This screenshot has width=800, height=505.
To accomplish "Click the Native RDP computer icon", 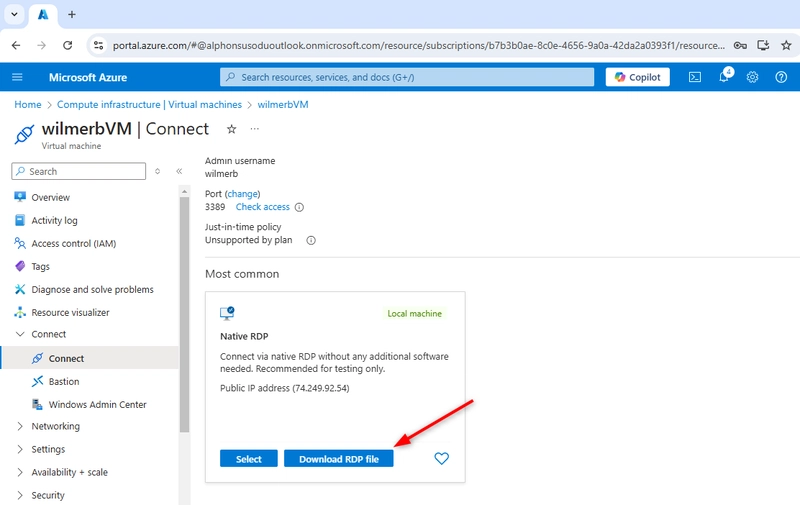I will click(227, 313).
